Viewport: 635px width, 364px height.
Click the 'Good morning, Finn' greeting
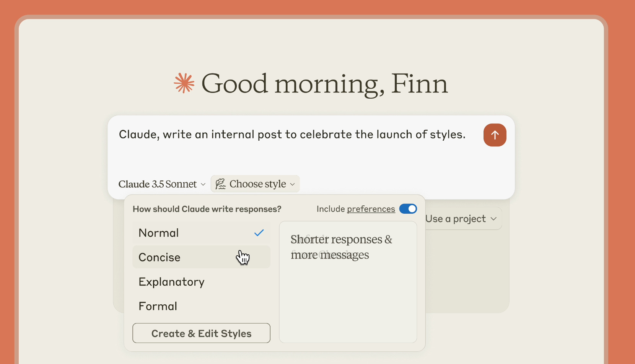tap(324, 84)
